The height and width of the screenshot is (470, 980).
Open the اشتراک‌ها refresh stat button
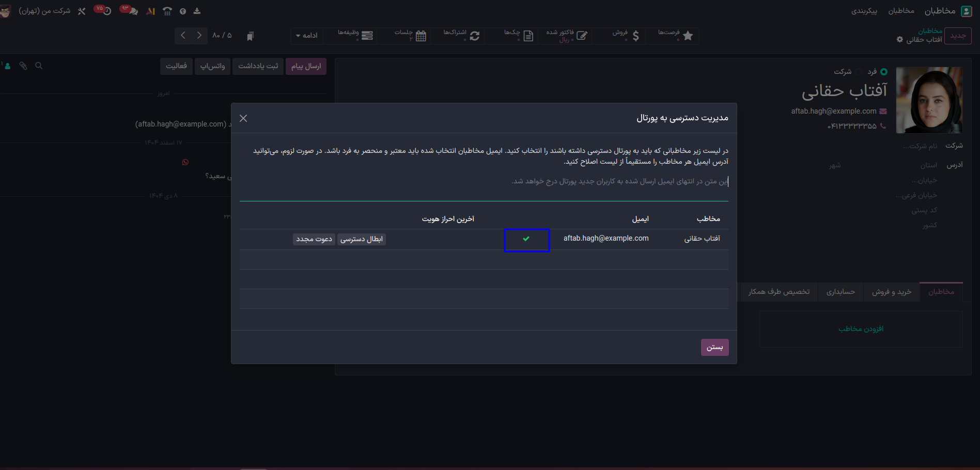[458, 36]
